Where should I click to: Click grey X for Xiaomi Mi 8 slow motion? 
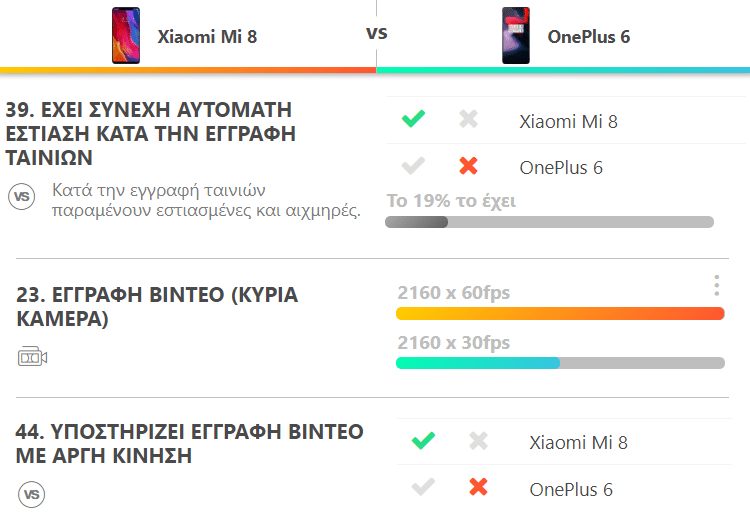point(478,441)
